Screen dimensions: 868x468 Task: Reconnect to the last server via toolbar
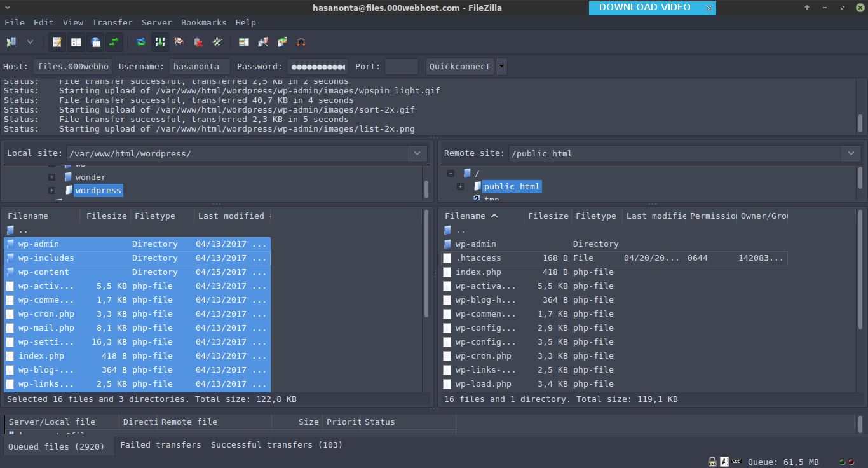(217, 42)
